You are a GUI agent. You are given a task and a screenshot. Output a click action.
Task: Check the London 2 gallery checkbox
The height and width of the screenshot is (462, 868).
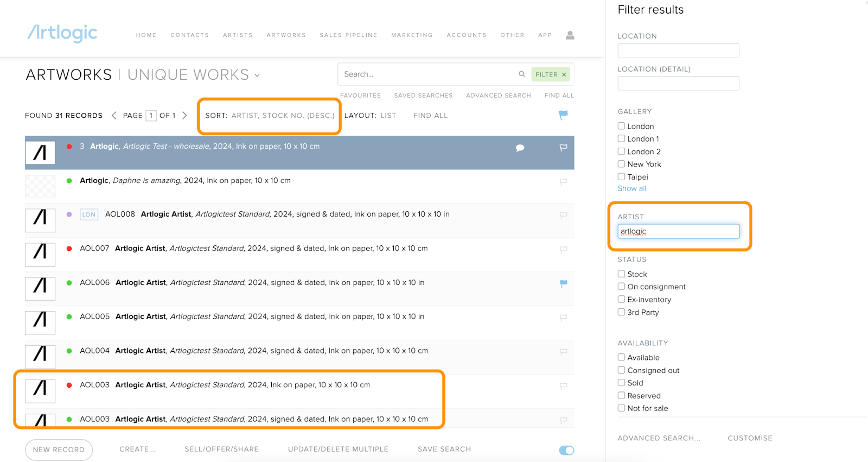621,151
